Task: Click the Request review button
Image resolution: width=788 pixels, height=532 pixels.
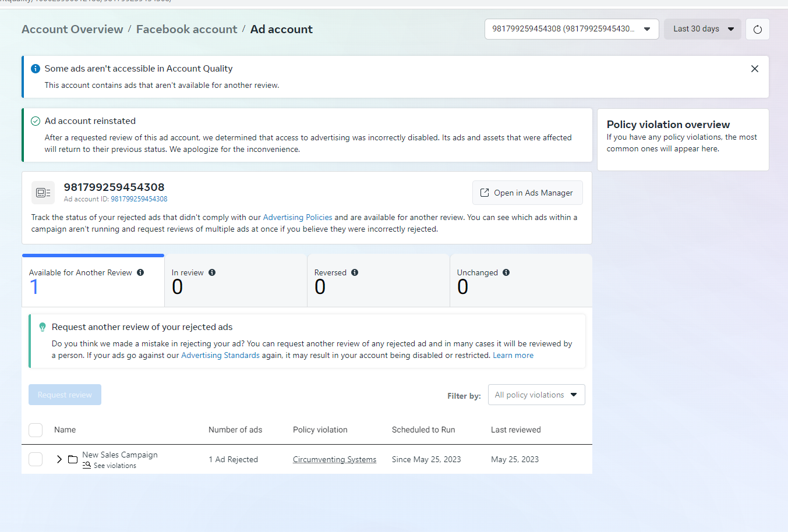Action: click(x=65, y=395)
